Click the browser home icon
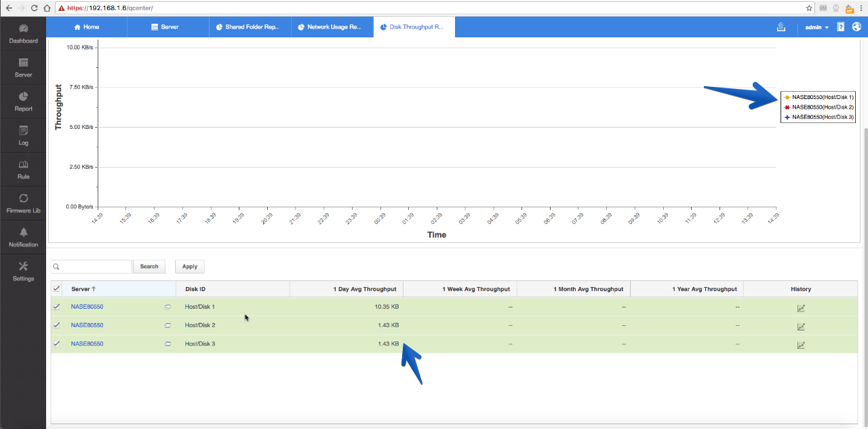The height and width of the screenshot is (429, 868). tap(47, 8)
